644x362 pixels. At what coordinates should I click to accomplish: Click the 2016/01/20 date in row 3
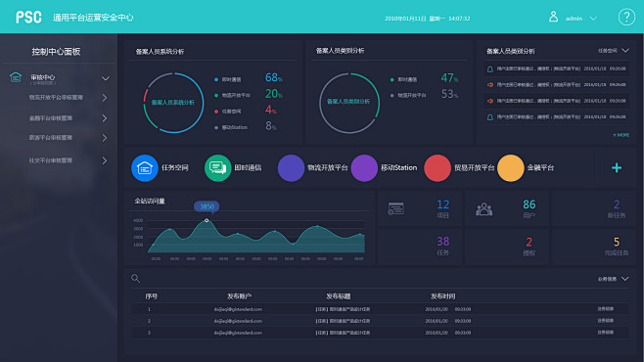click(x=437, y=333)
